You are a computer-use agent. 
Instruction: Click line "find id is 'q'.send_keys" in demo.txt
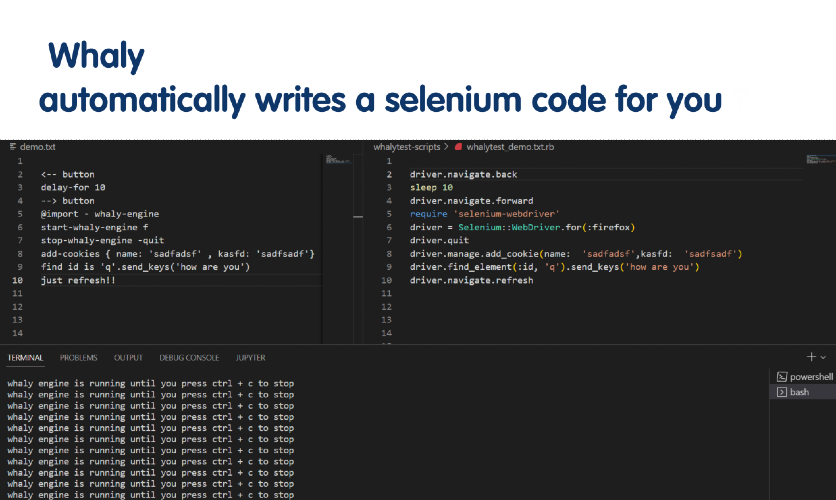(x=146, y=267)
